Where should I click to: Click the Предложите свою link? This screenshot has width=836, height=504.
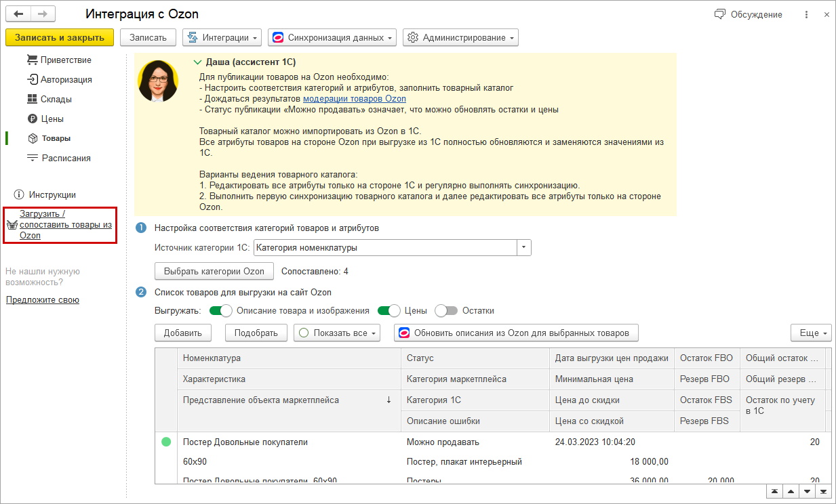(43, 299)
